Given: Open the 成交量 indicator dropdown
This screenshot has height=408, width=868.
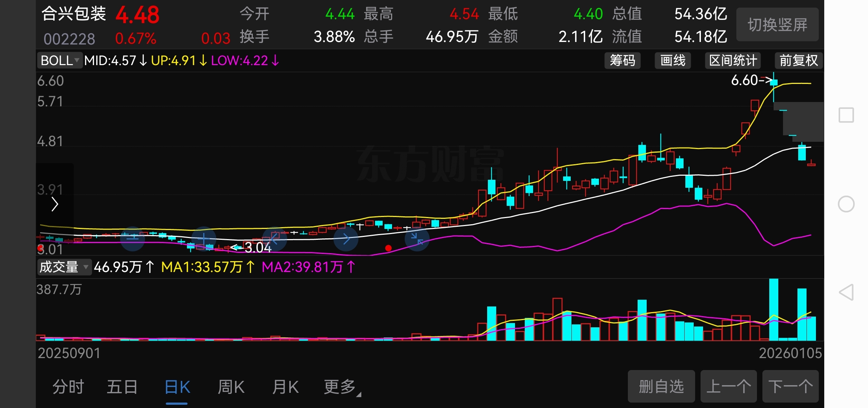Looking at the screenshot, I should coord(64,267).
